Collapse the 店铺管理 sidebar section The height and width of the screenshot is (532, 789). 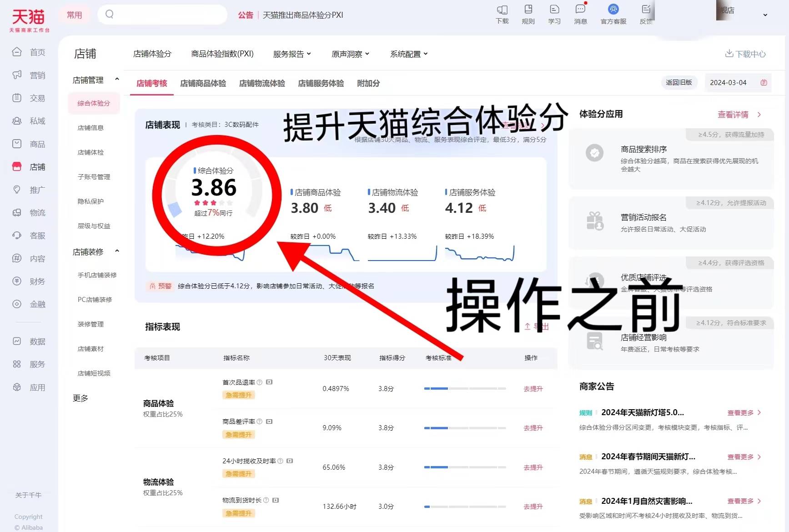tap(117, 80)
